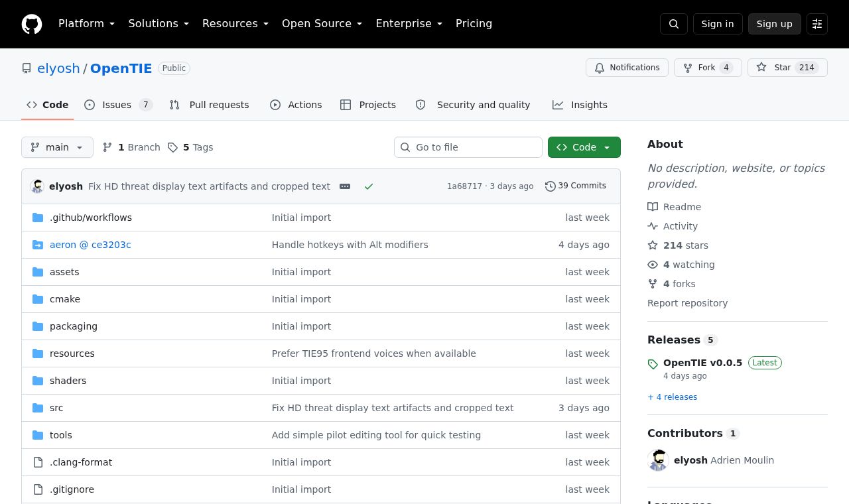Click the Sign in button
The height and width of the screenshot is (504, 849).
[718, 24]
